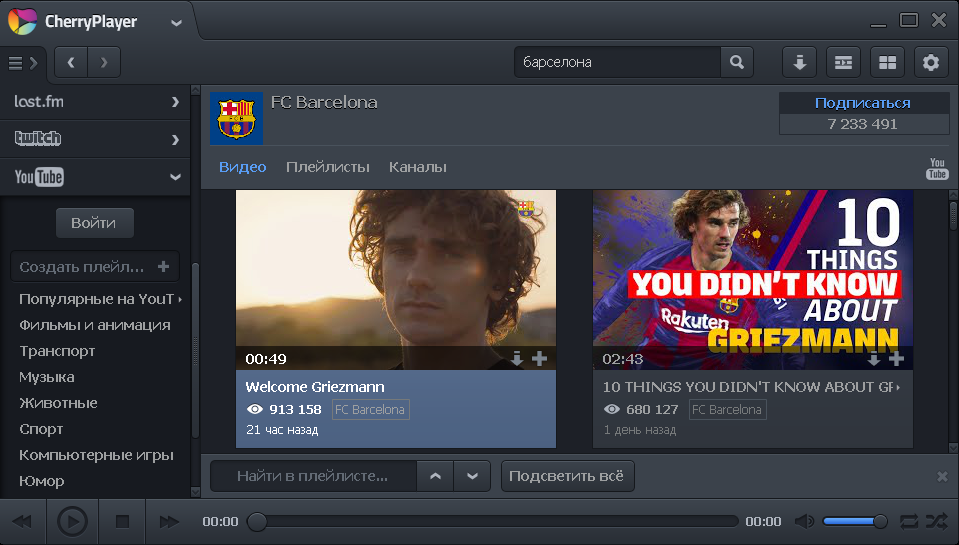The image size is (959, 545).
Task: Select Спорт category
Action: pos(42,429)
